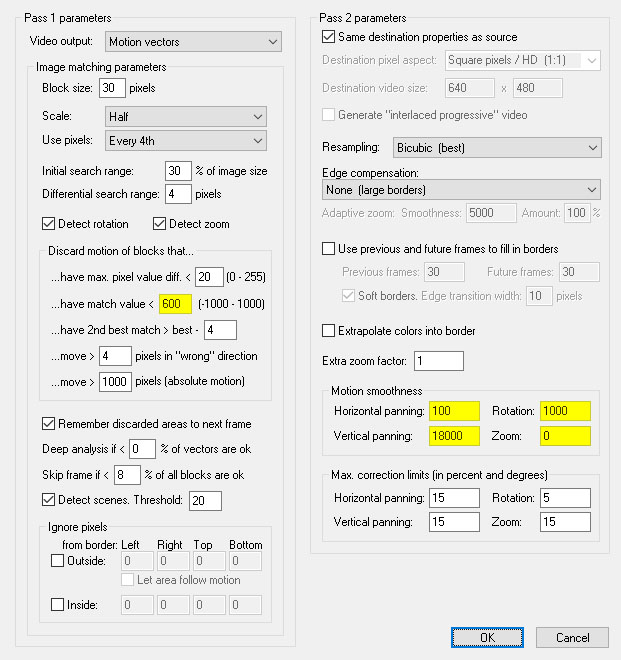Expand the Edge compensation dropdown
Viewport: 621px width, 660px height.
click(461, 189)
